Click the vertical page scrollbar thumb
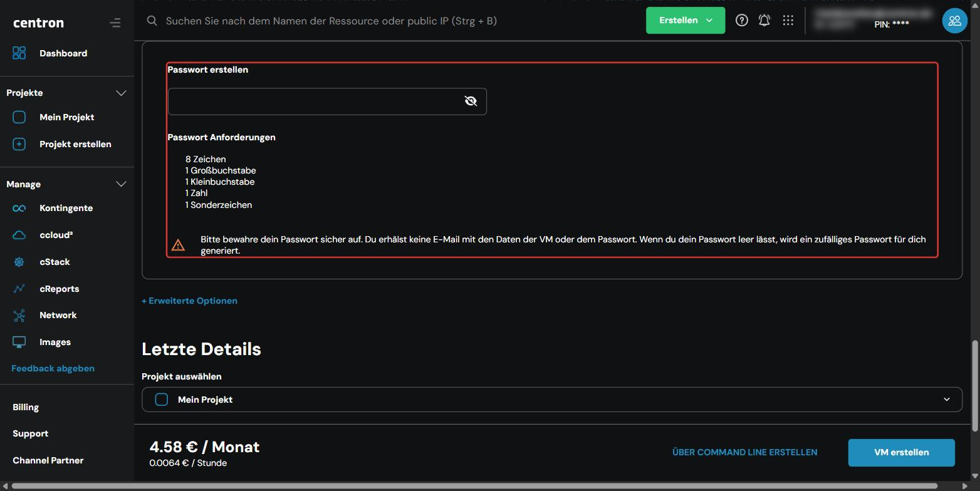980x491 pixels. (974, 386)
